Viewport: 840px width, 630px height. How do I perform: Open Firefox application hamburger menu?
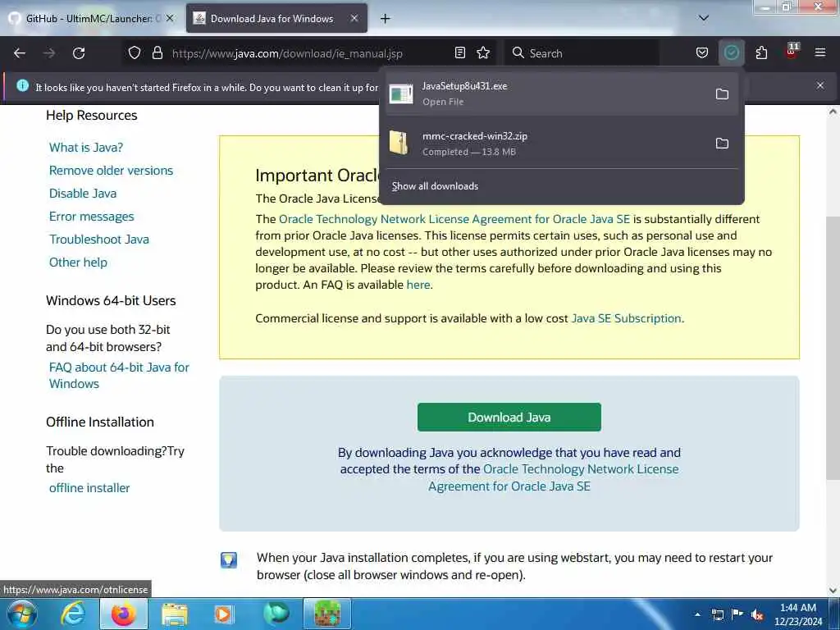click(x=820, y=52)
